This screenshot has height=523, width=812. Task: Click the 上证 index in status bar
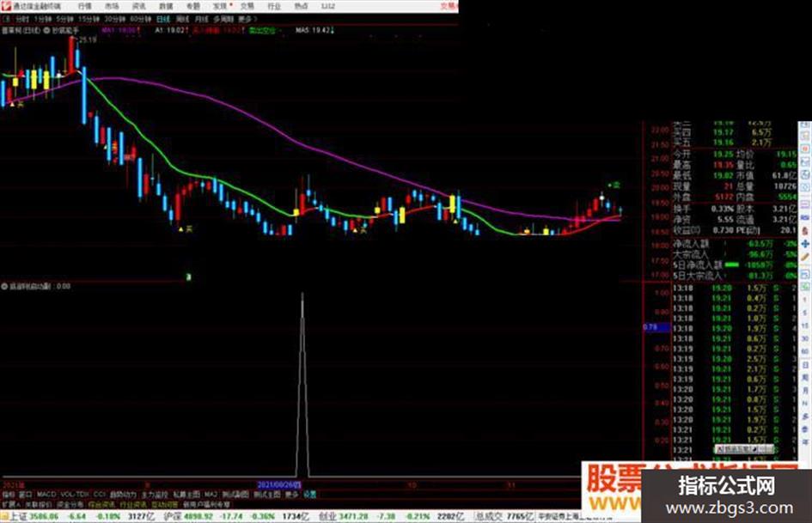[x=17, y=516]
